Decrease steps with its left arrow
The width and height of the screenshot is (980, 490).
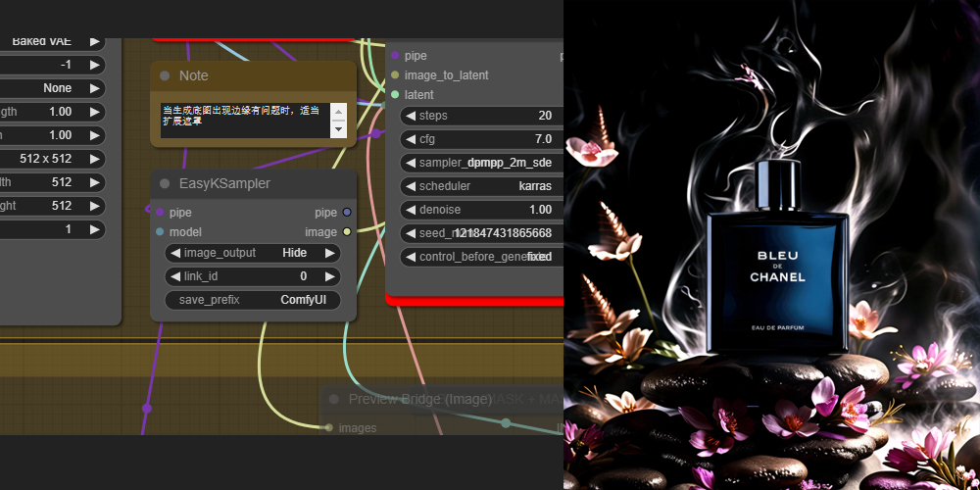click(410, 116)
